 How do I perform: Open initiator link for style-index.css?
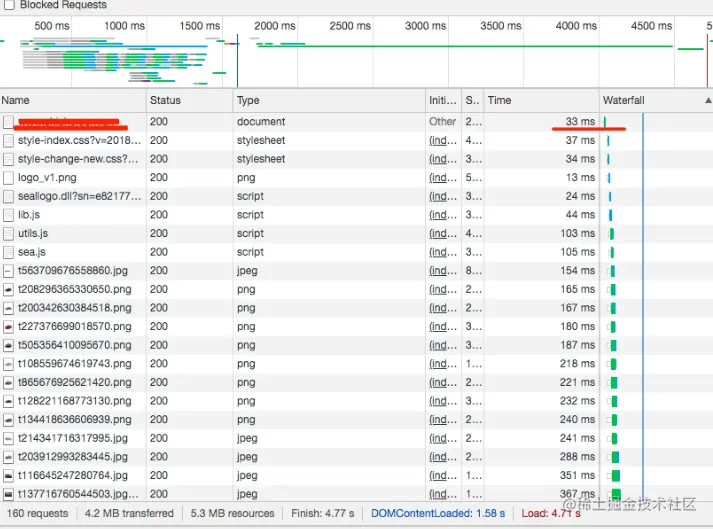coord(443,141)
